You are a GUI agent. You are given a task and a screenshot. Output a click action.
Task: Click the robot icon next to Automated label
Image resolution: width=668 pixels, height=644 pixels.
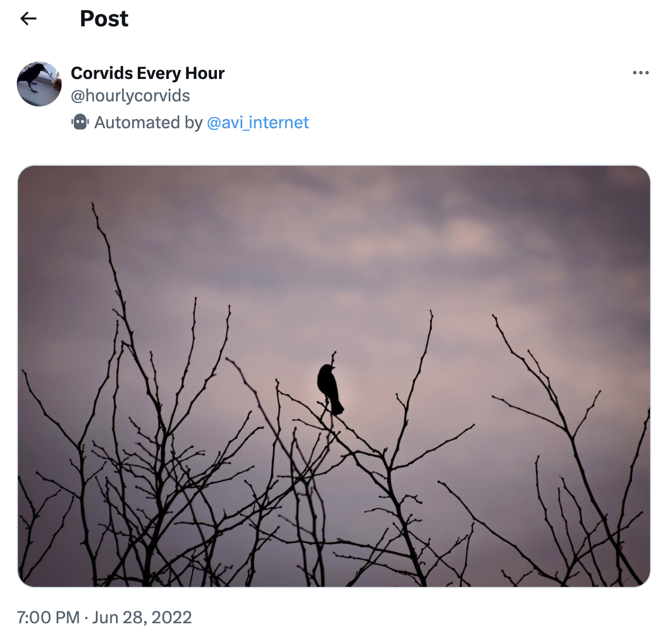[80, 122]
